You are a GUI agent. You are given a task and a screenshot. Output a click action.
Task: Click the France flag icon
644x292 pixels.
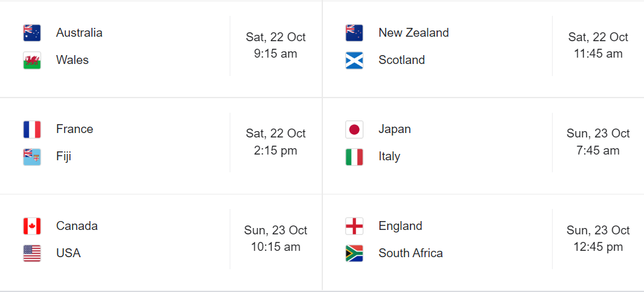pyautogui.click(x=32, y=129)
